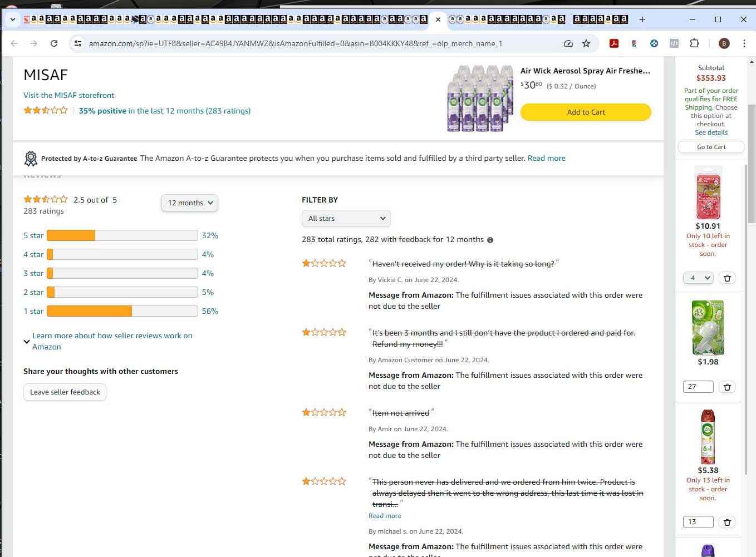Screen dimensions: 756x557
Task: Delete the $5.38 cart item with trash icon
Action: 727,522
